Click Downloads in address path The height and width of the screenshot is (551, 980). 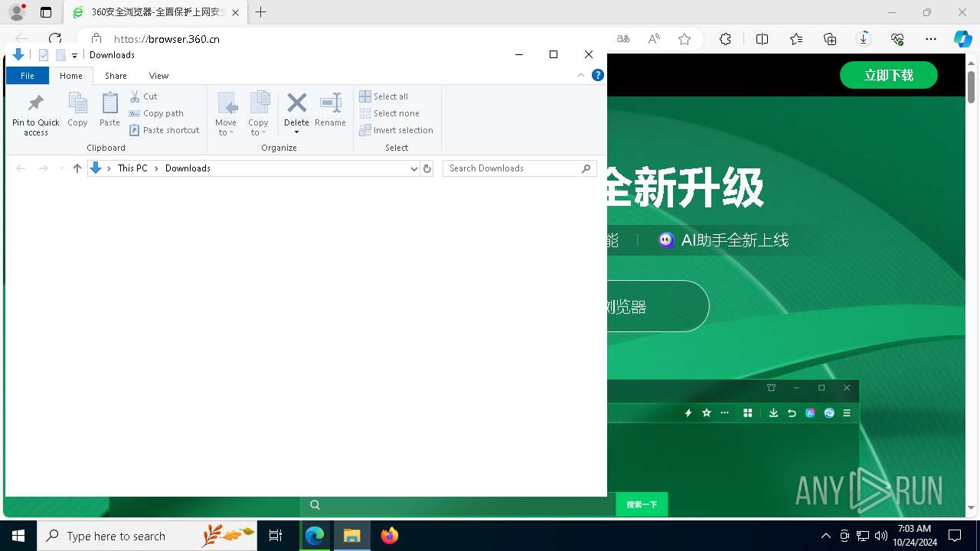(x=188, y=168)
